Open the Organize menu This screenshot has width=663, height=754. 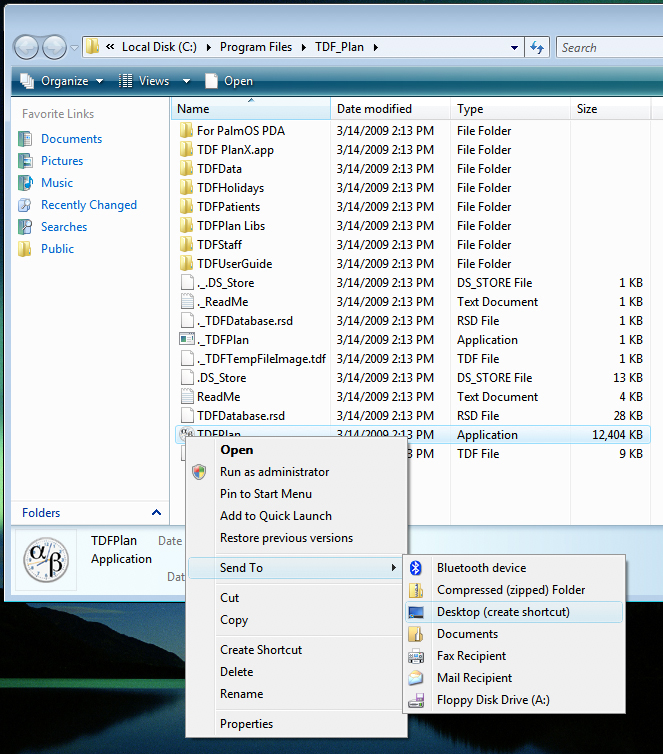[62, 81]
